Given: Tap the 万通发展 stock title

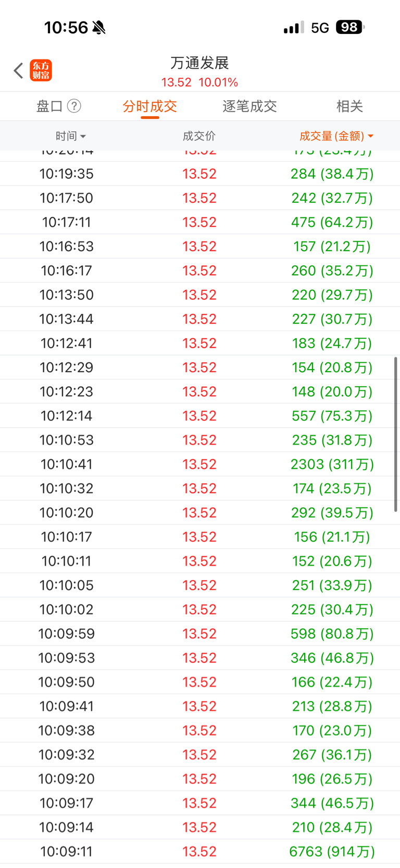Looking at the screenshot, I should [x=200, y=63].
